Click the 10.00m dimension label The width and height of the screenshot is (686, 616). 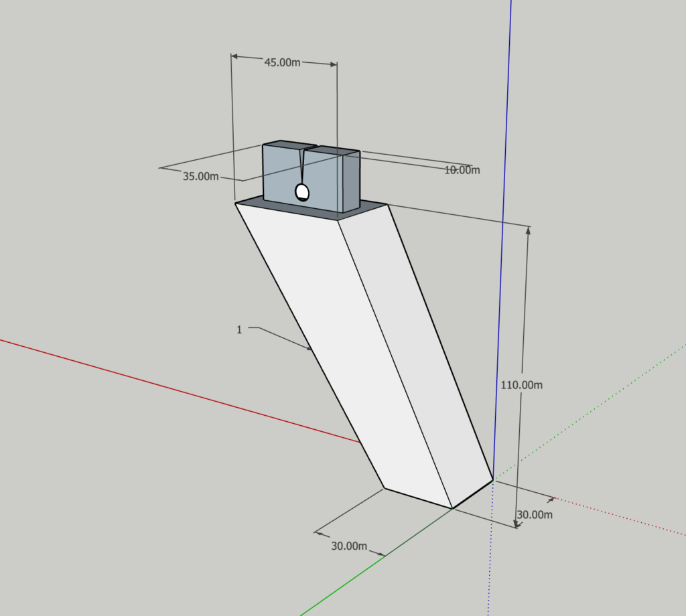coord(462,170)
